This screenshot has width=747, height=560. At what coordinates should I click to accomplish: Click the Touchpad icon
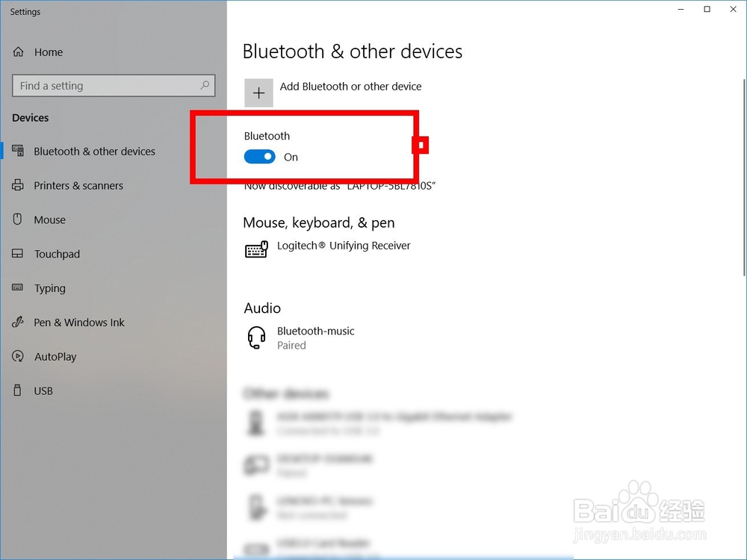(x=18, y=253)
